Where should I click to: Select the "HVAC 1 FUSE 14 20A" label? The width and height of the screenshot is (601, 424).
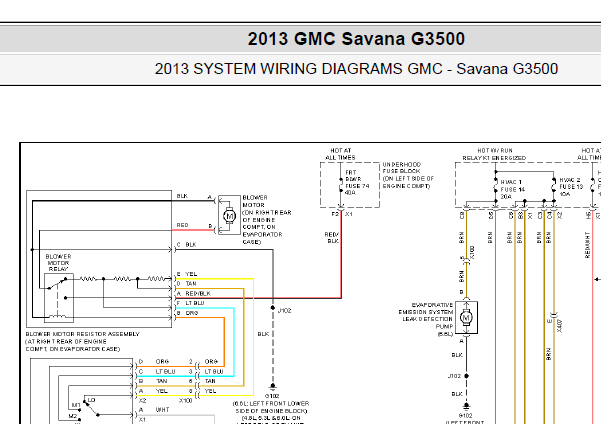click(512, 189)
